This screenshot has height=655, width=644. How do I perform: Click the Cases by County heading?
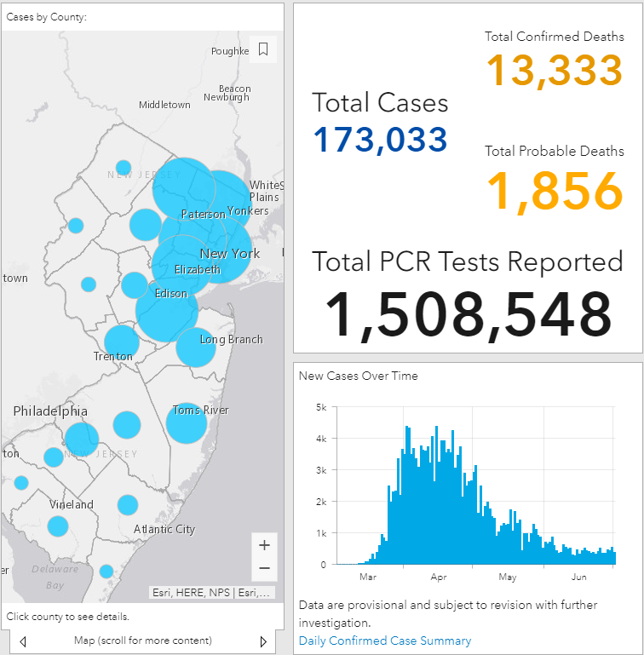click(x=46, y=17)
